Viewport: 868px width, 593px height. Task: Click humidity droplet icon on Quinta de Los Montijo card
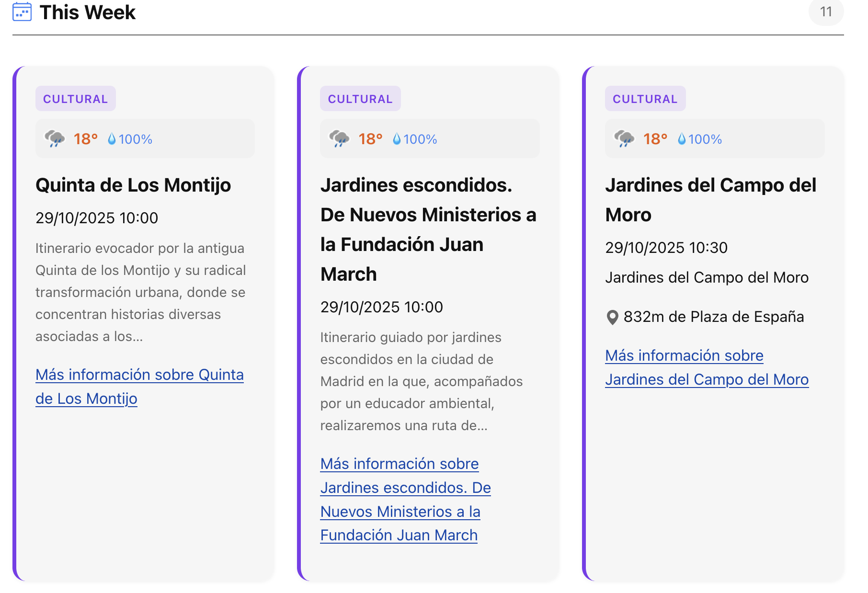[112, 139]
